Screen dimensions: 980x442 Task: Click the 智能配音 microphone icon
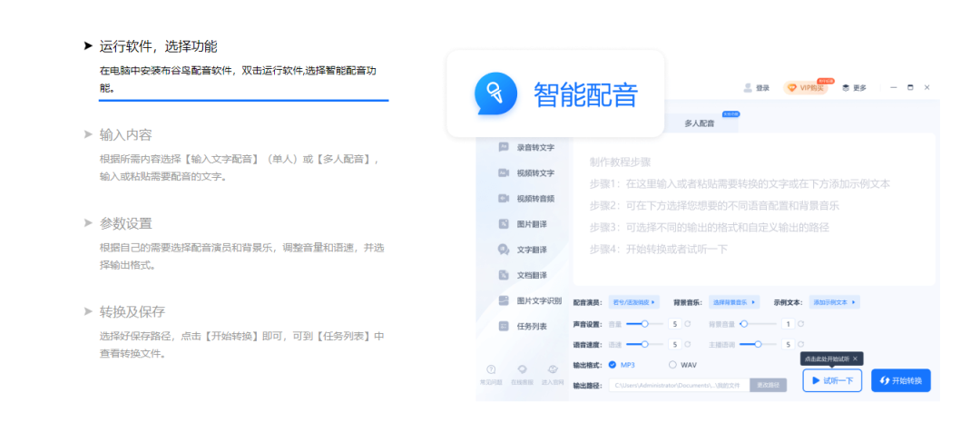496,93
